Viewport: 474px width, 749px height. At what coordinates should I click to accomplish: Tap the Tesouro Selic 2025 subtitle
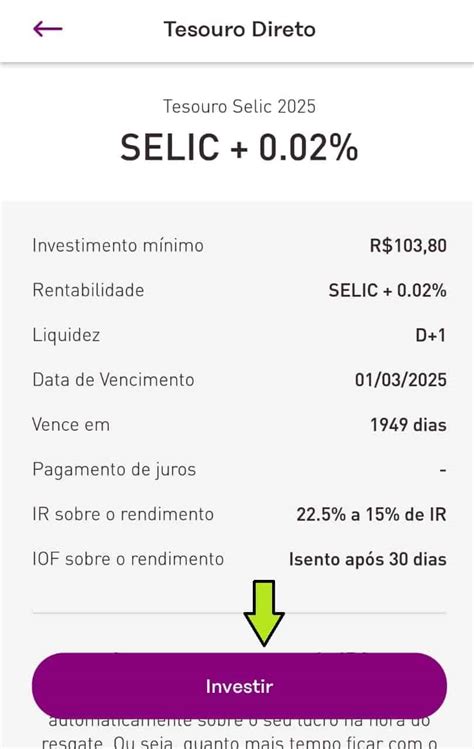click(239, 106)
